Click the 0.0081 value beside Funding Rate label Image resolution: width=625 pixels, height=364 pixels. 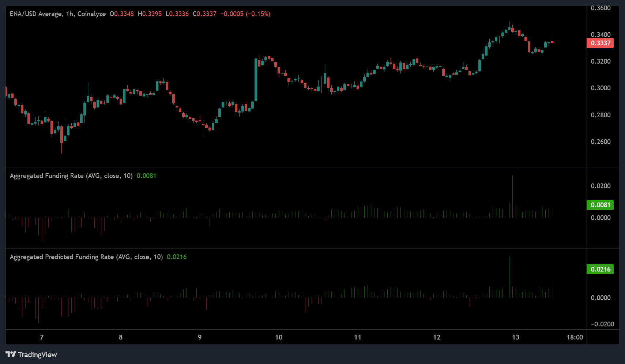click(x=146, y=176)
